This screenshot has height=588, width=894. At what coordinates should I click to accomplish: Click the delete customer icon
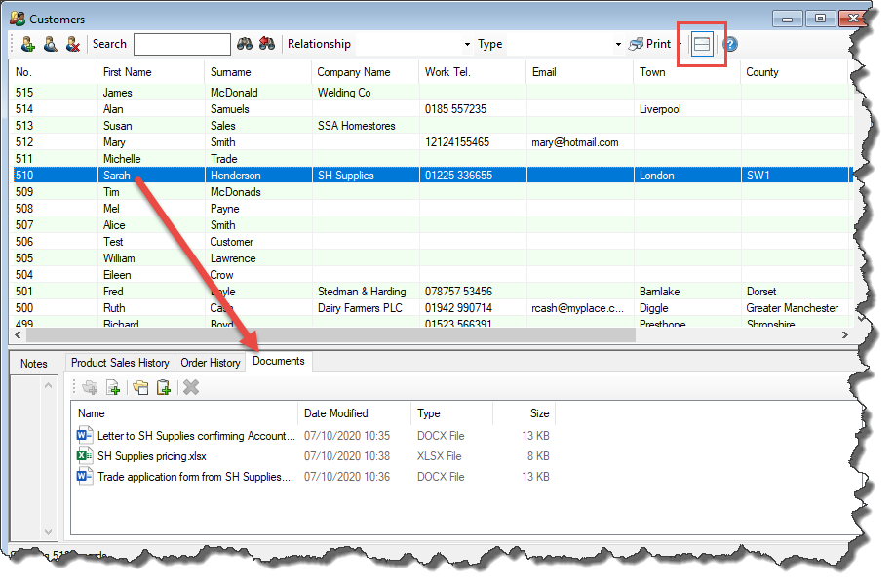coord(72,44)
